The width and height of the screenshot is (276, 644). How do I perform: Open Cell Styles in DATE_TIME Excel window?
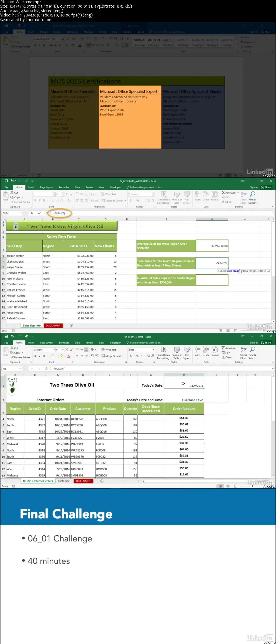pyautogui.click(x=187, y=353)
